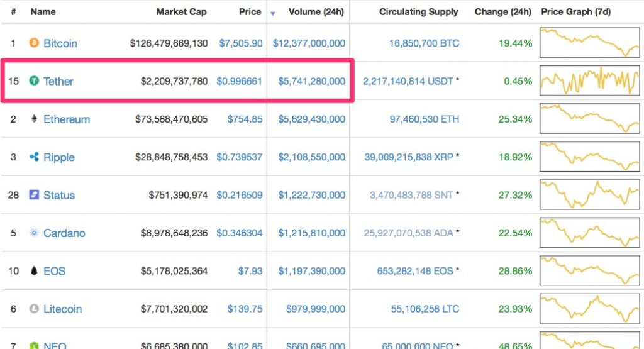The image size is (644, 349).
Task: Open the Bitcoin link
Action: [60, 43]
